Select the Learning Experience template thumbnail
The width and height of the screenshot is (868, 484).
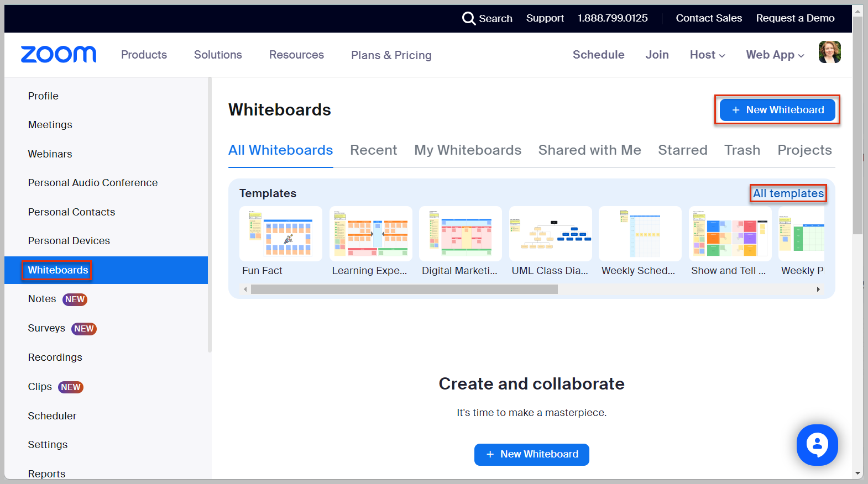coord(371,234)
